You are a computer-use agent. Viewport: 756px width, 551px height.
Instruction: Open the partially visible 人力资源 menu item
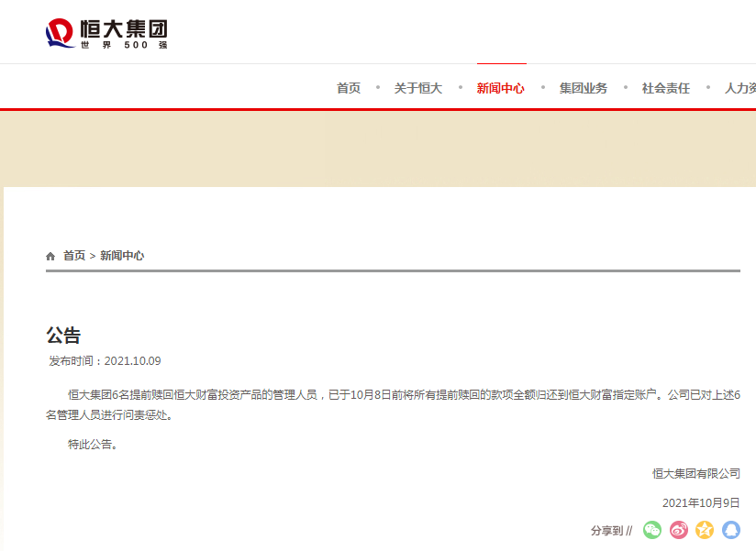coord(740,88)
